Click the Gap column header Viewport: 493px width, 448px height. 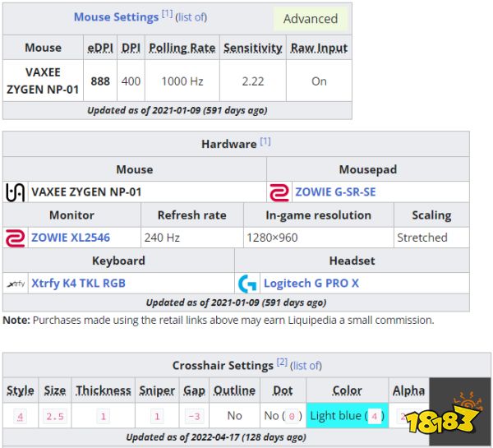(x=194, y=390)
